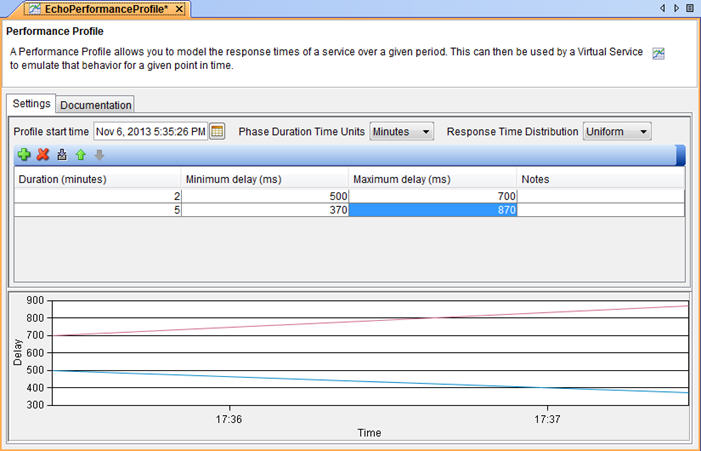Move selected row up with green arrow
701x451 pixels.
click(x=80, y=155)
